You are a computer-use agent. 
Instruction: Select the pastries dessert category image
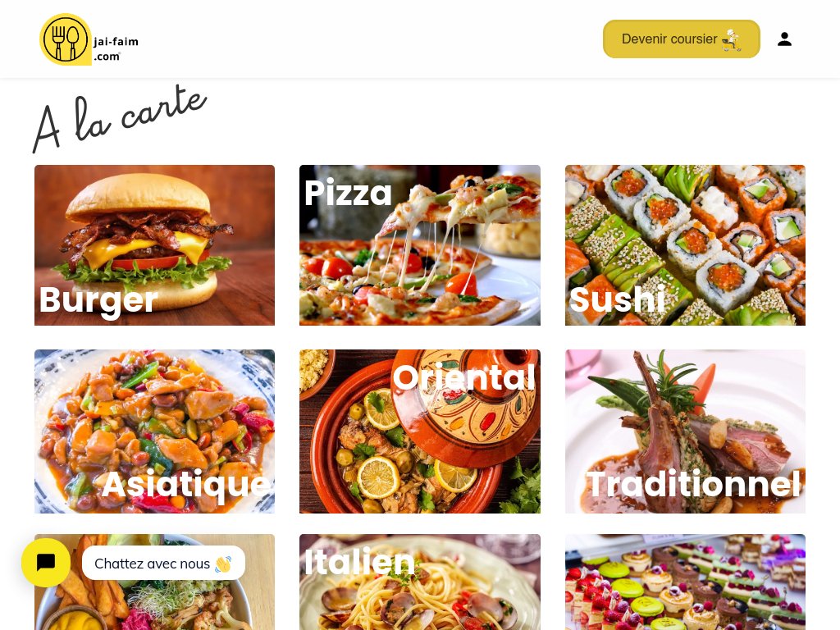tap(685, 582)
